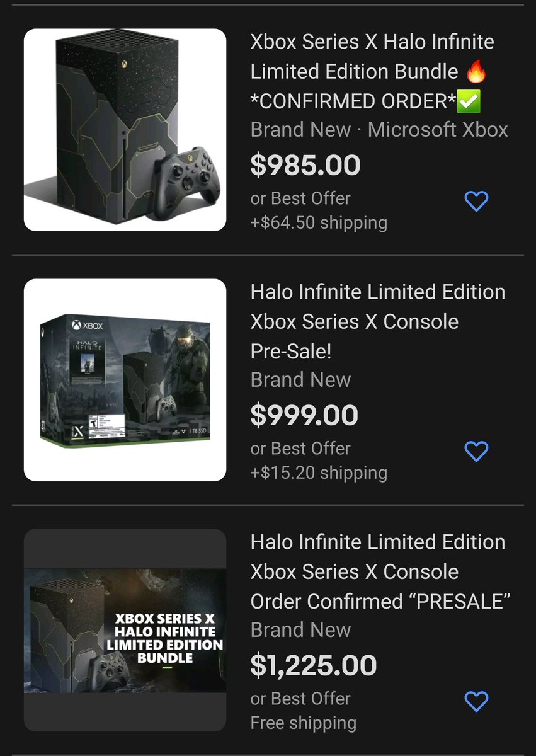This screenshot has height=756, width=536.
Task: Open the Order Confirmed "PRESALE" listing title
Action: tap(379, 571)
